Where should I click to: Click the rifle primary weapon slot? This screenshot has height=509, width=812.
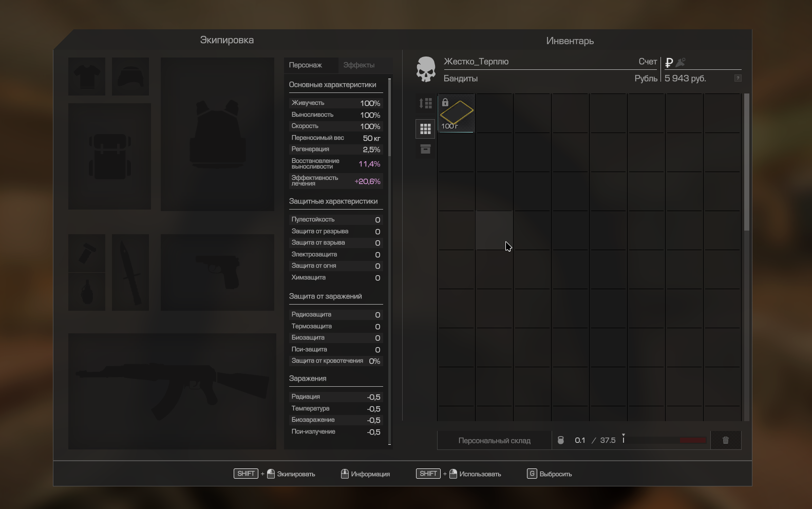[172, 391]
